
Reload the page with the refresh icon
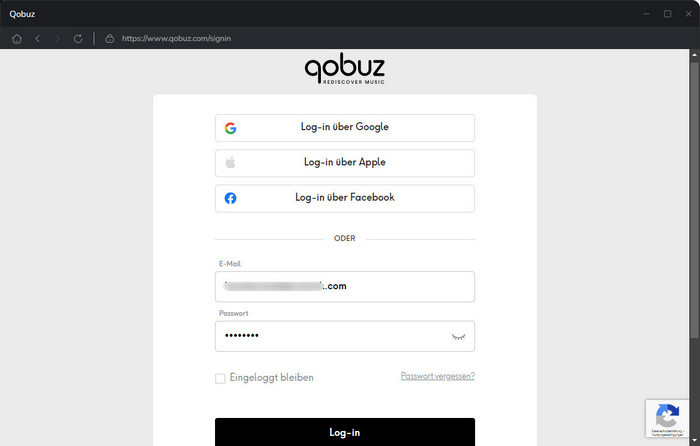coord(78,39)
